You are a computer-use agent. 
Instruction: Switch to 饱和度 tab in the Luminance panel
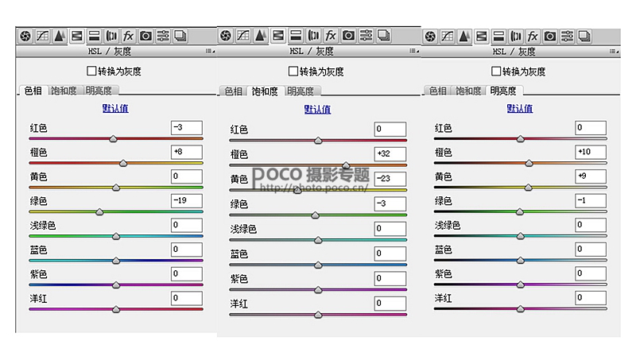pyautogui.click(x=468, y=91)
